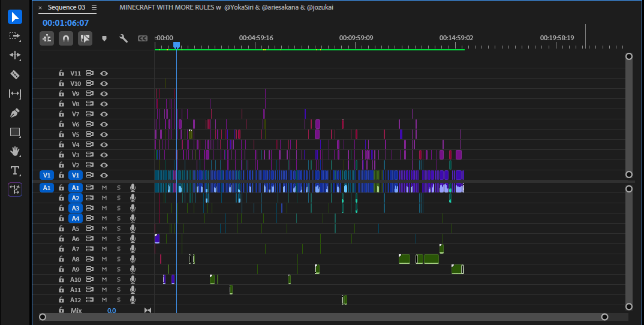Toggle the lock on track V2
The height and width of the screenshot is (325, 644).
click(61, 165)
